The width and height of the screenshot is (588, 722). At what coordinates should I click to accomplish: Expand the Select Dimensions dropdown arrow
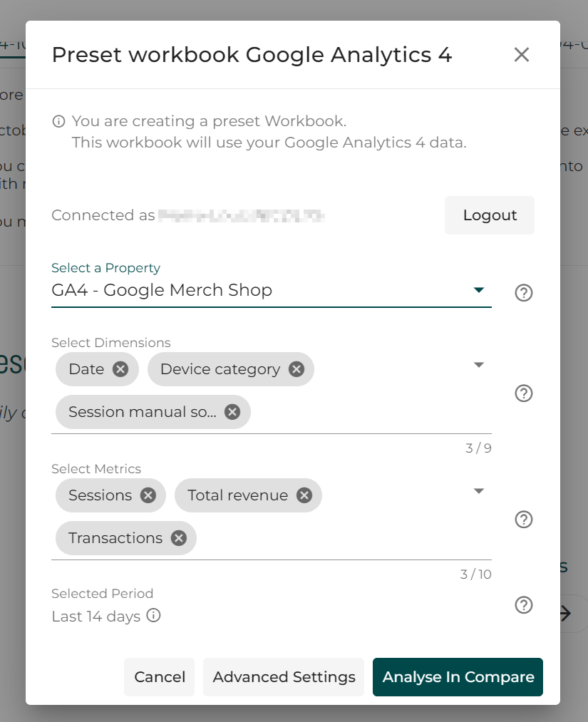click(x=479, y=365)
